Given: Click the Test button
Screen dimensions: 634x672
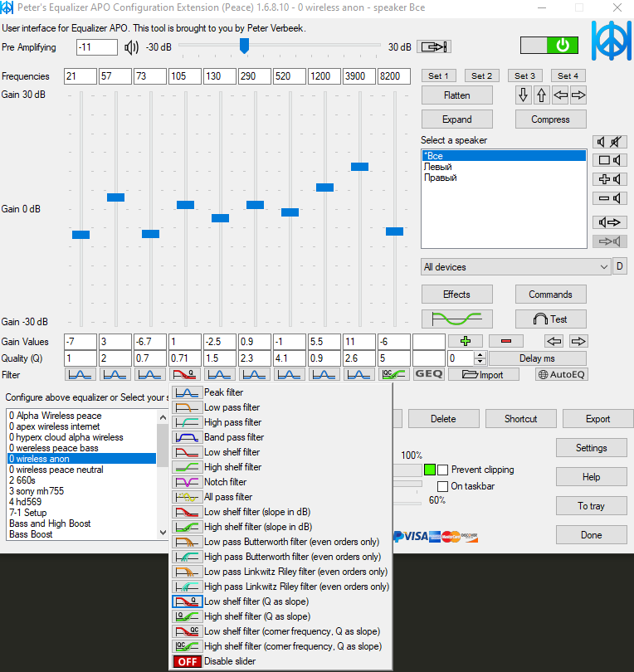Looking at the screenshot, I should click(550, 319).
